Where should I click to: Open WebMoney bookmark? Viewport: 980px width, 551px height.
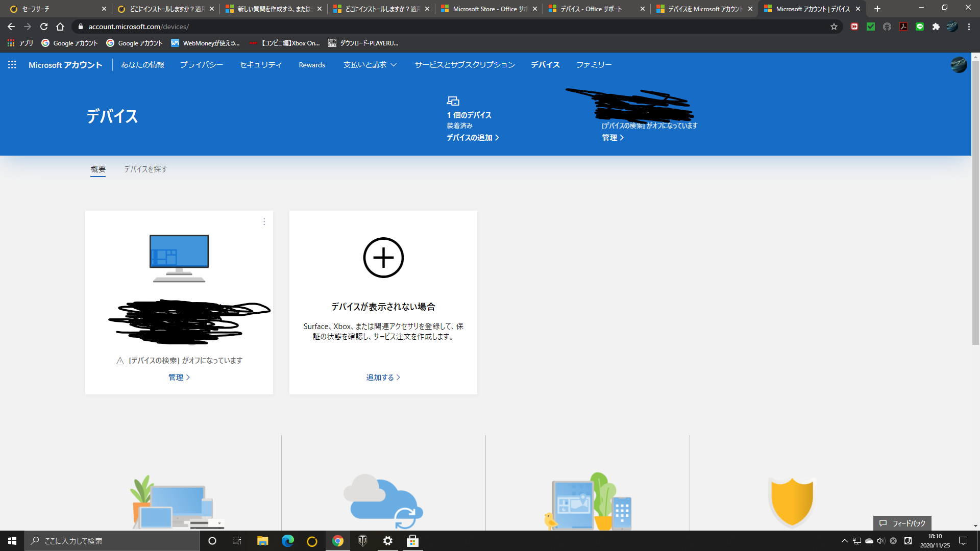point(205,43)
